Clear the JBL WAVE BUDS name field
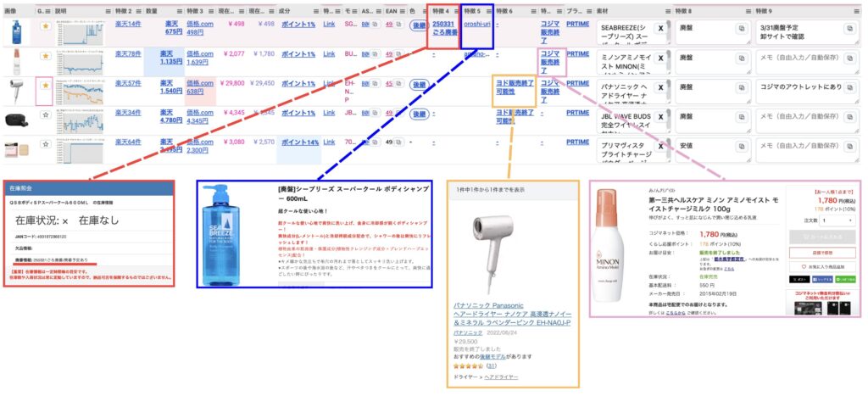This screenshot has height=396, width=868. click(661, 117)
